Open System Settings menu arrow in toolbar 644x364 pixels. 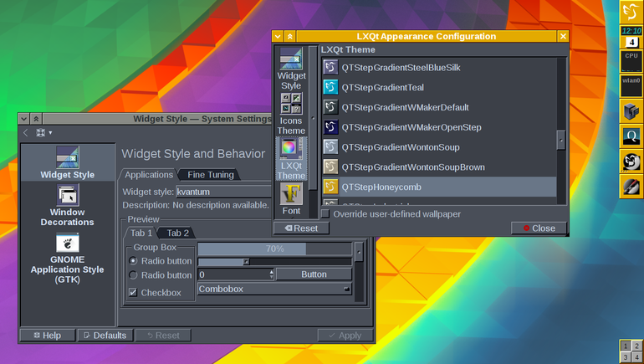pyautogui.click(x=50, y=133)
